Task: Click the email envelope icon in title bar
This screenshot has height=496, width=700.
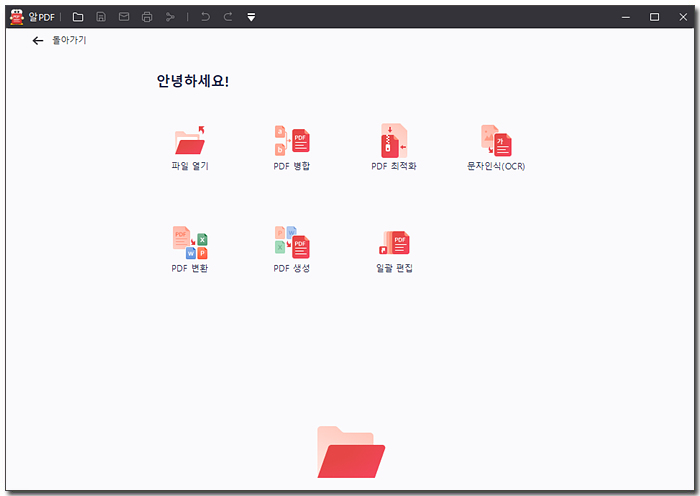Action: click(124, 17)
